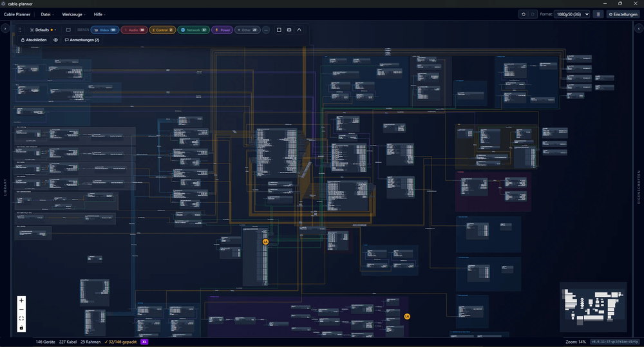Grab the toolbar drag handle
Viewport: 644px width, 347px height.
(x=19, y=30)
